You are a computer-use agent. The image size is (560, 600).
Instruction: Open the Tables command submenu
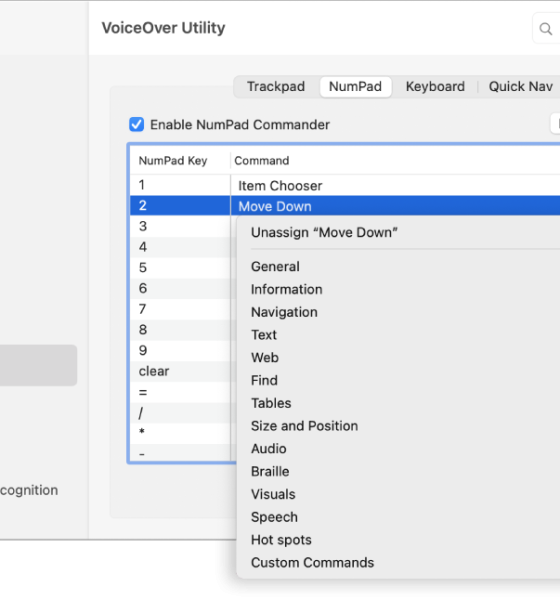click(271, 403)
